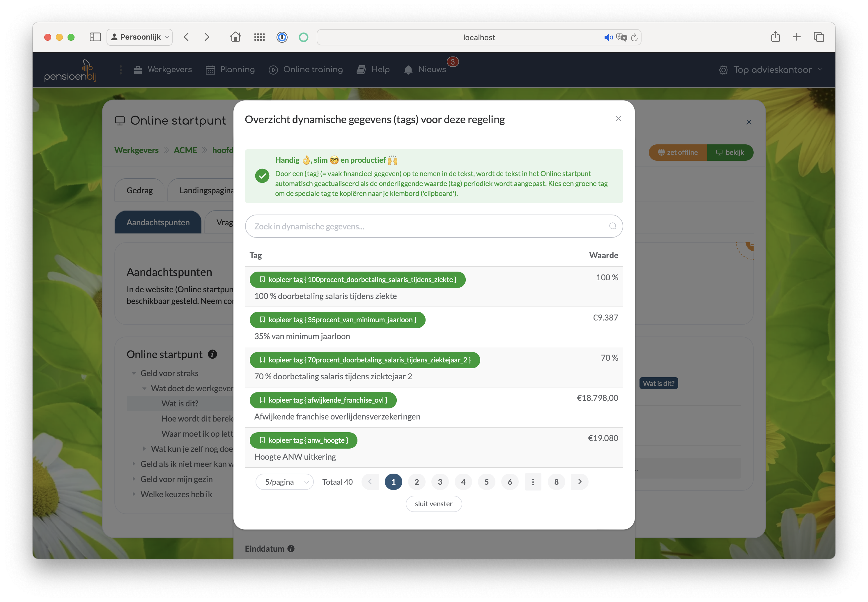Reload the localhost page
This screenshot has height=602, width=868.
[x=634, y=37]
